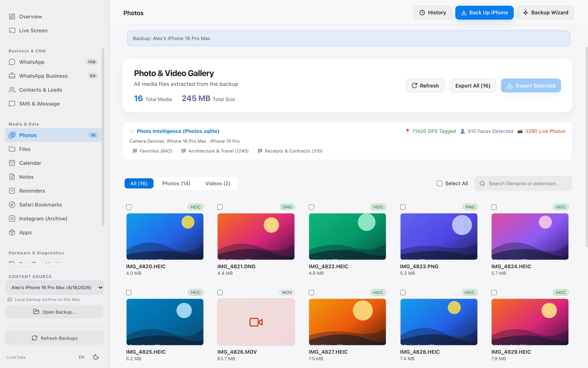The width and height of the screenshot is (588, 368).
Task: Switch language via EN label
Action: 81,357
